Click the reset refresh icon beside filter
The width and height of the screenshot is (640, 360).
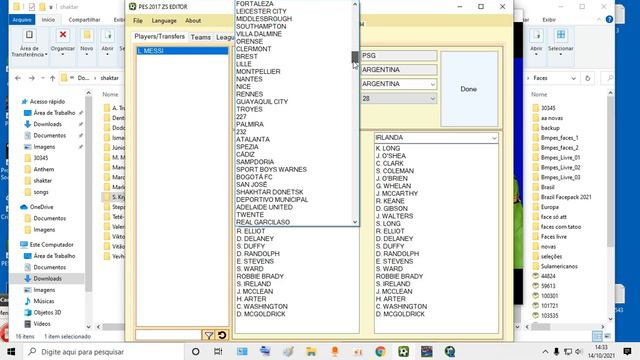pyautogui.click(x=222, y=336)
